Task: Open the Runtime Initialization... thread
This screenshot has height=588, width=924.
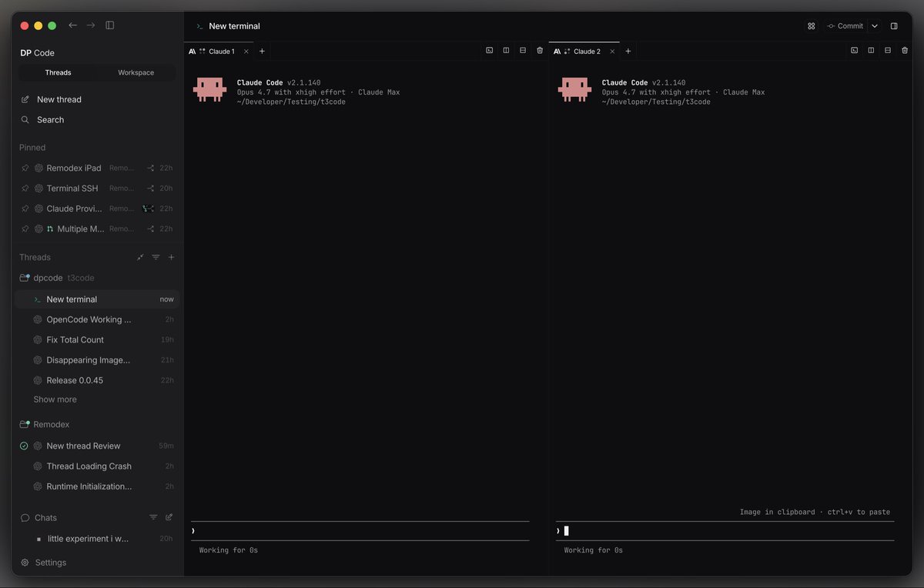Action: (x=97, y=487)
